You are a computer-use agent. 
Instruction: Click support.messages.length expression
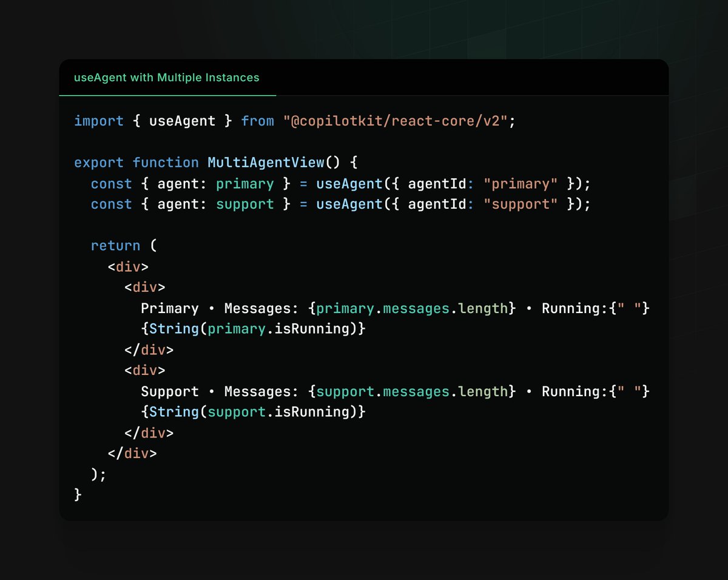(x=412, y=391)
